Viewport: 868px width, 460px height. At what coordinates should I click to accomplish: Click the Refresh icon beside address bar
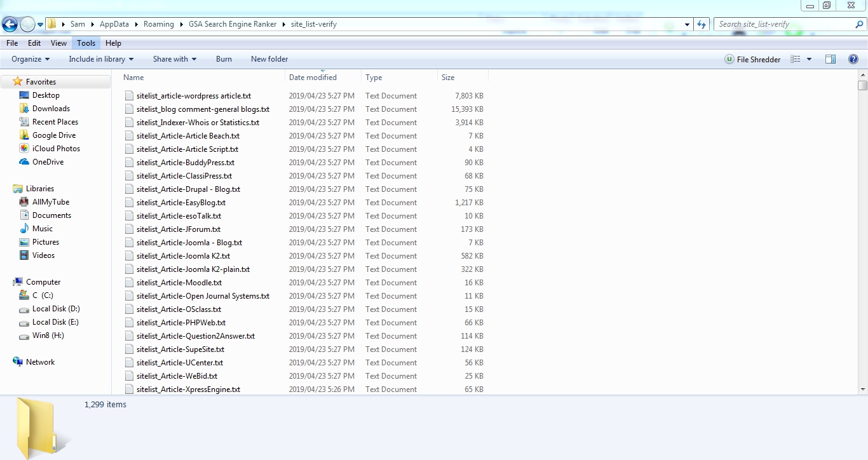[700, 24]
